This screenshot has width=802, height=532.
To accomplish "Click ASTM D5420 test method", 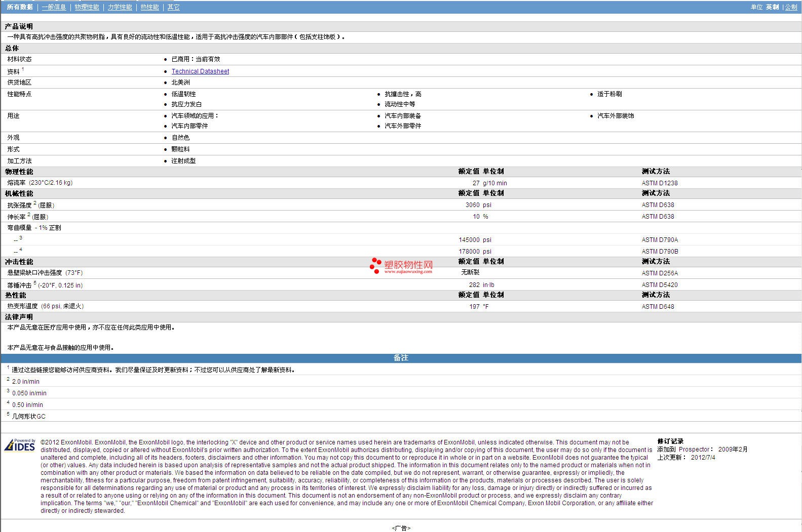I will (660, 285).
